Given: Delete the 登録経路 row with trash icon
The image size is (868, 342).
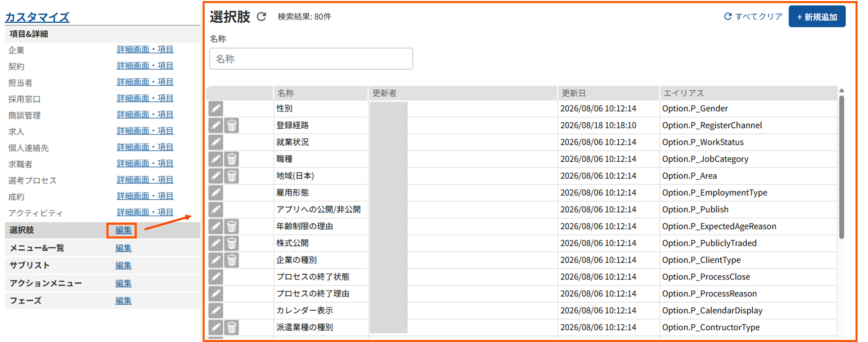Looking at the screenshot, I should [231, 125].
